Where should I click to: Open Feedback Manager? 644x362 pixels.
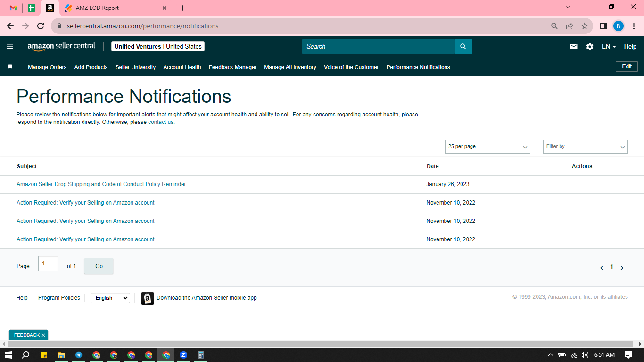232,67
